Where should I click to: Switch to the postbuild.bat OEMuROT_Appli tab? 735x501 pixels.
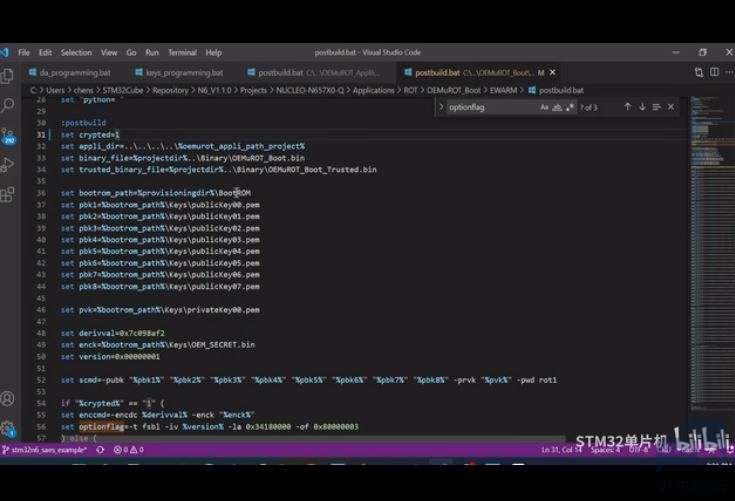pos(314,73)
